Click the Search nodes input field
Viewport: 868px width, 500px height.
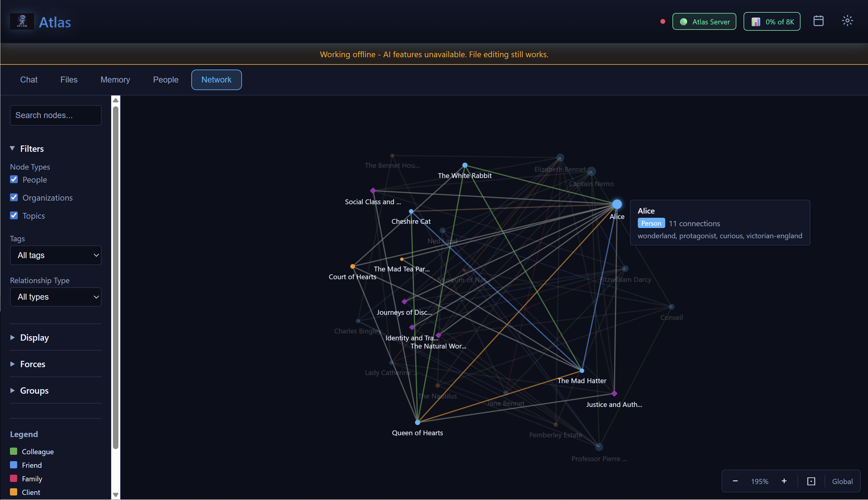pos(55,115)
